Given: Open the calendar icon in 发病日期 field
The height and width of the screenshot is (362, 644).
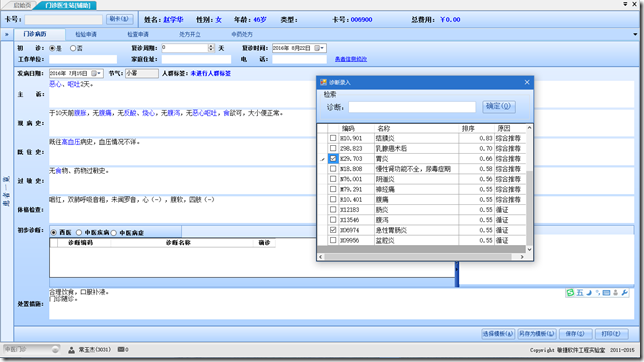Looking at the screenshot, I should [x=94, y=73].
